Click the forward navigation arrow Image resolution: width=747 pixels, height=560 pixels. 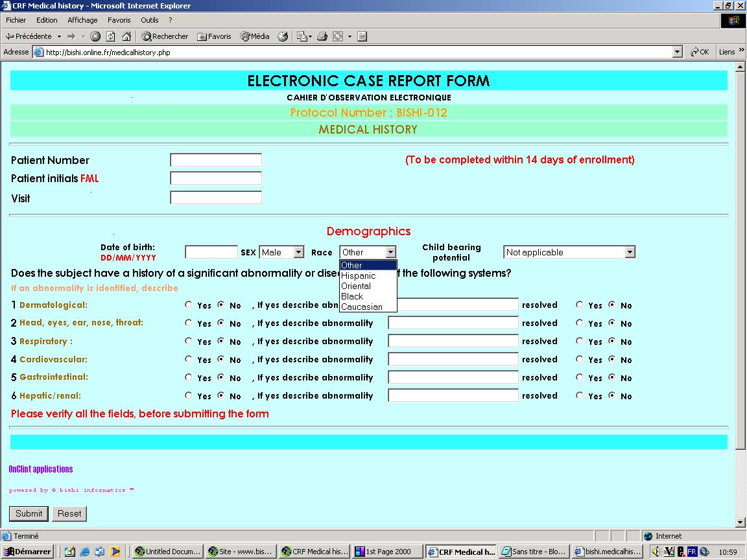pyautogui.click(x=71, y=36)
